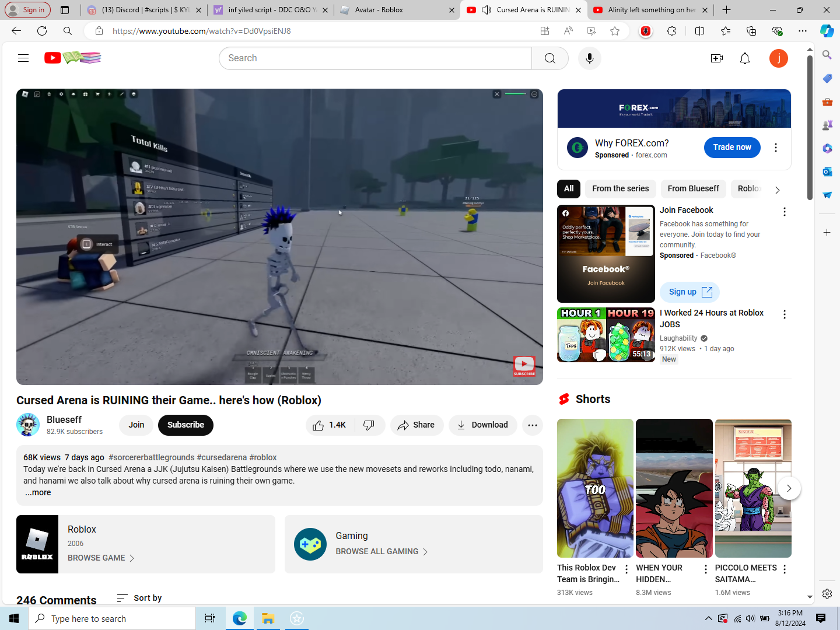
Task: Select the From Blueseff chip
Action: pos(694,188)
